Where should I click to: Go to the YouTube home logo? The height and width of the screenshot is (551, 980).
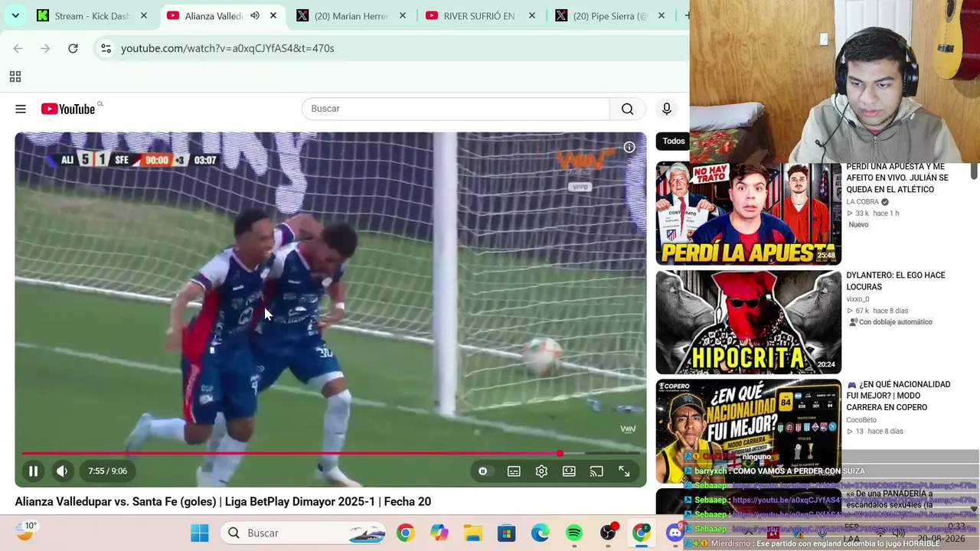click(x=68, y=109)
